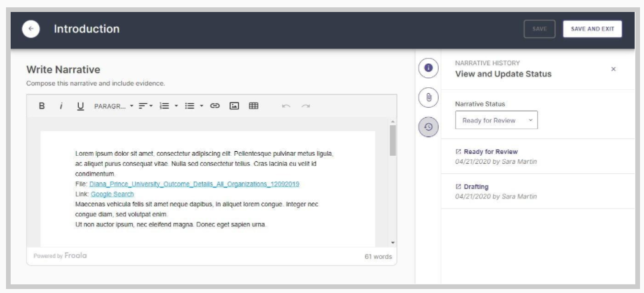Click the 'Ut non auctor ipsum' line
The image size is (644, 293).
(x=171, y=224)
